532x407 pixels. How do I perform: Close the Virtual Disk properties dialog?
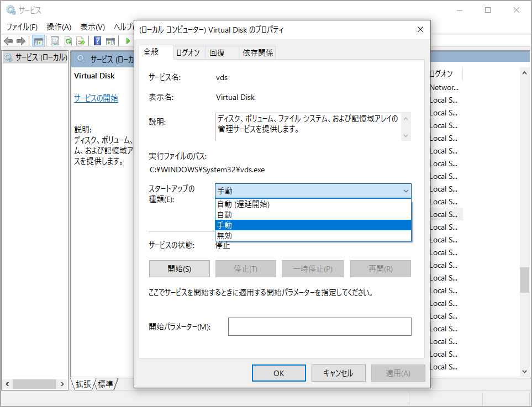(420, 29)
